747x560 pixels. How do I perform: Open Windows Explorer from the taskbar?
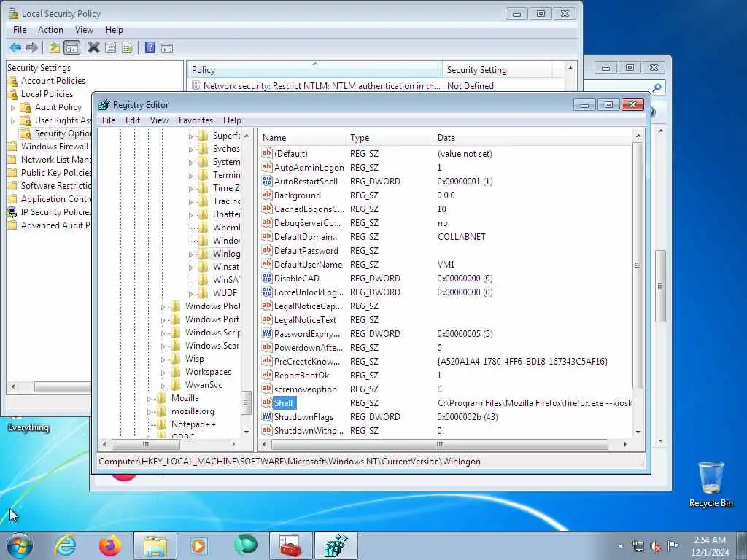pyautogui.click(x=155, y=545)
